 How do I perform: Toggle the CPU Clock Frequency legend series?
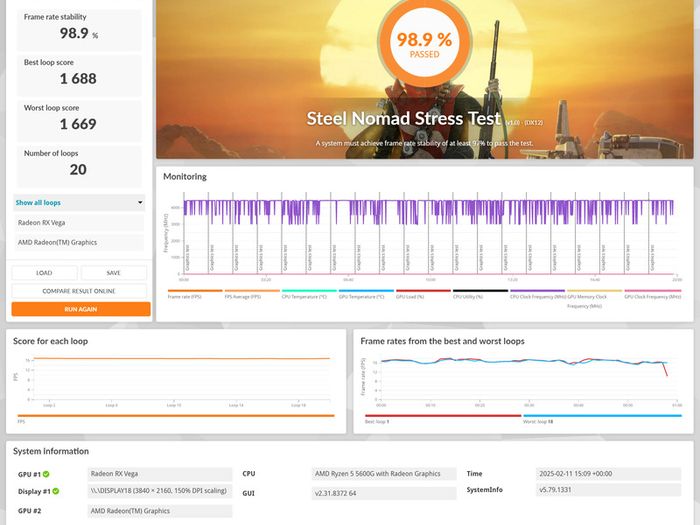point(538,294)
